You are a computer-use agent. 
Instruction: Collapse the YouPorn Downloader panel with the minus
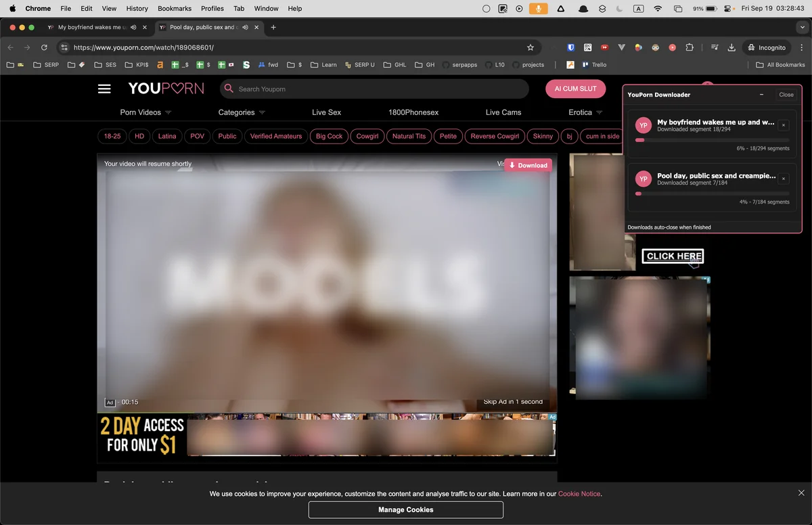[761, 95]
